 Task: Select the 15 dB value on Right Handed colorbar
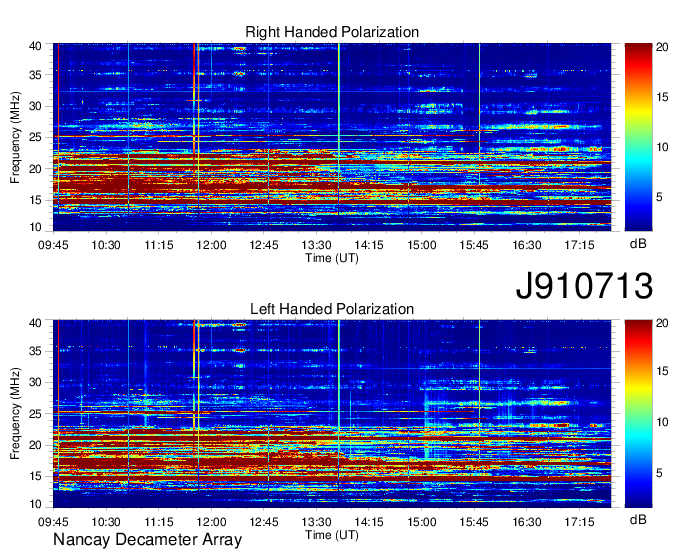coord(662,97)
